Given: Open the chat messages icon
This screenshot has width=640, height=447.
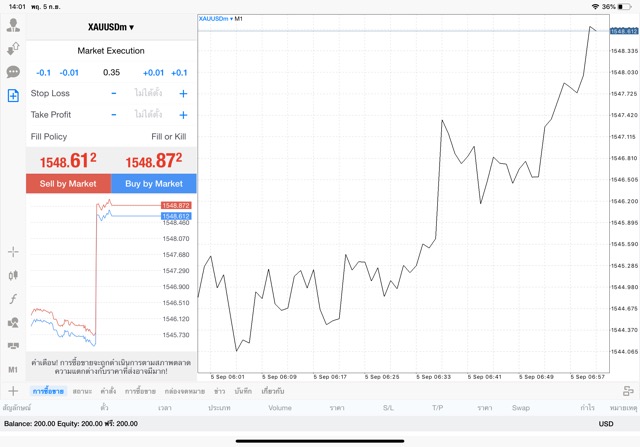Looking at the screenshot, I should (x=13, y=72).
